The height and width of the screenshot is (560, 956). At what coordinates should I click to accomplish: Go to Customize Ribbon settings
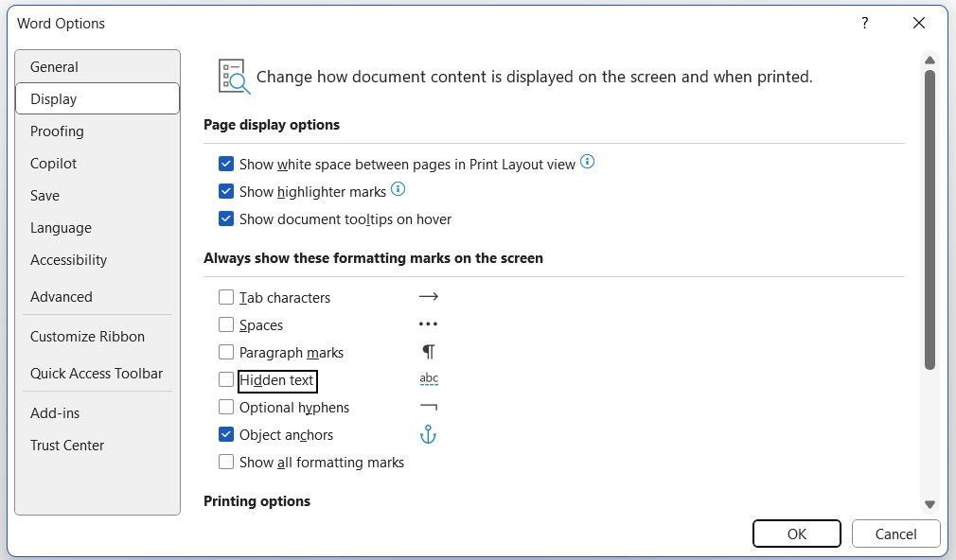coord(87,337)
